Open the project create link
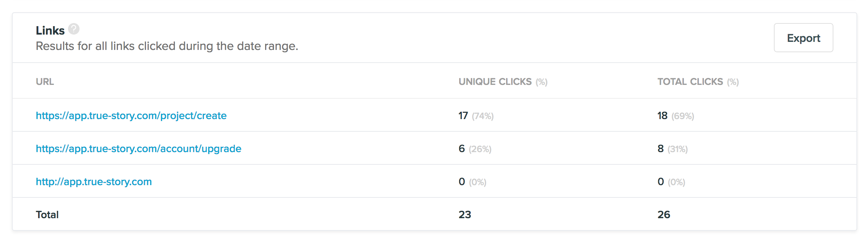This screenshot has width=868, height=242. (131, 115)
